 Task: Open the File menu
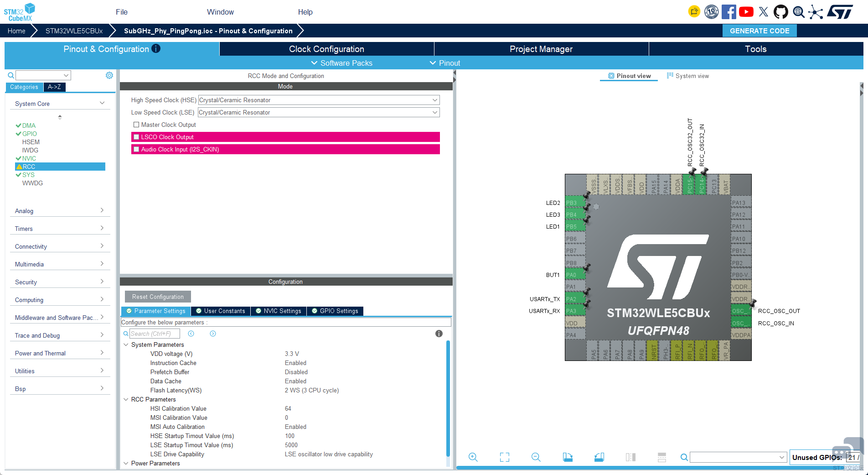click(122, 12)
